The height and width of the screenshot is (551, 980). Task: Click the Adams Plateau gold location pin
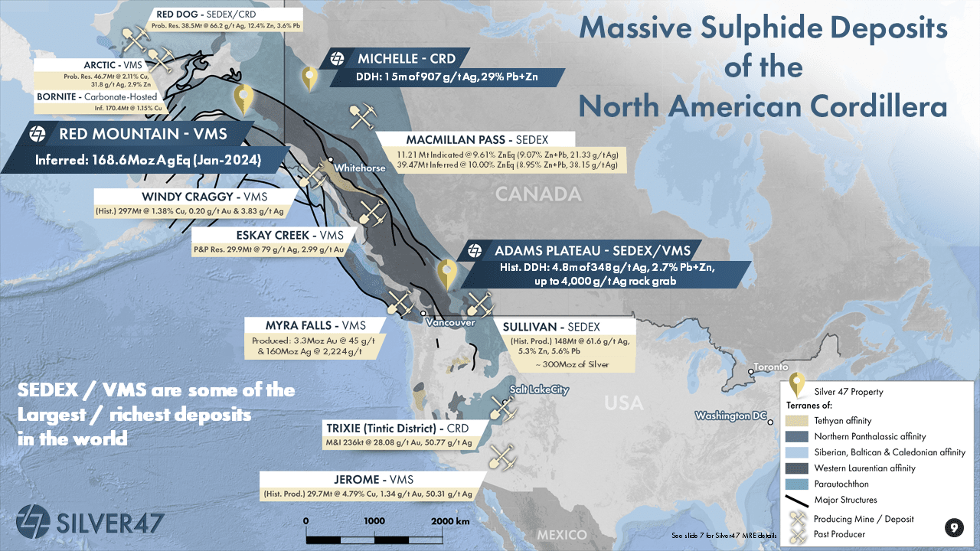coord(446,275)
